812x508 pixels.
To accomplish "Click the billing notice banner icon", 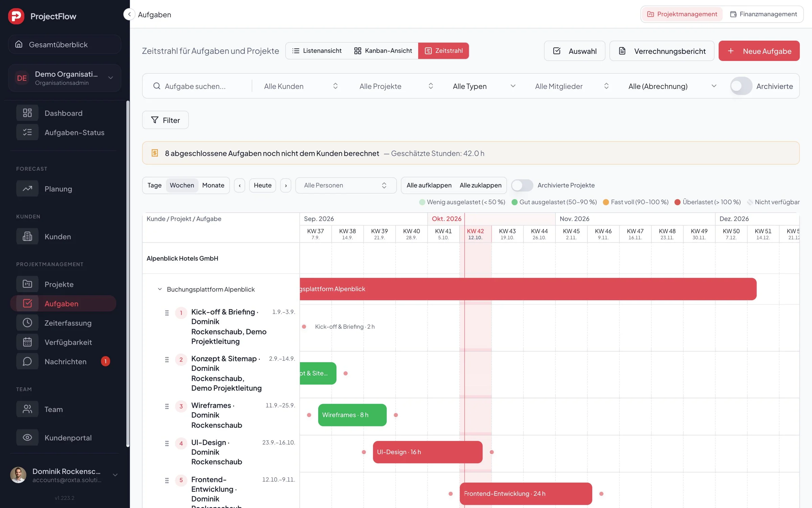I will pos(155,153).
